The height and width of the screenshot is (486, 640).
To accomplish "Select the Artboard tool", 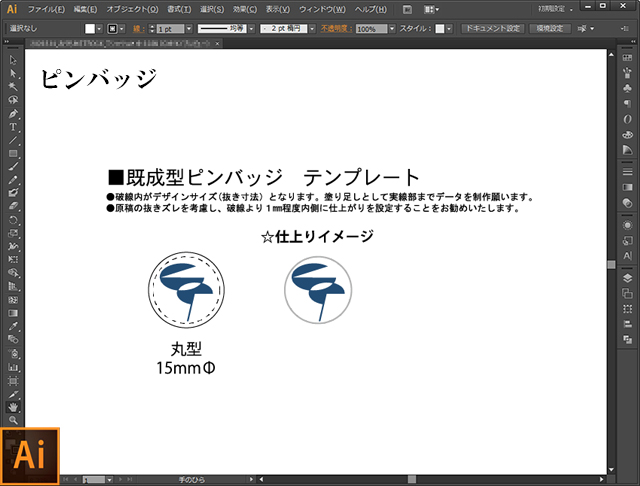I will 13,381.
